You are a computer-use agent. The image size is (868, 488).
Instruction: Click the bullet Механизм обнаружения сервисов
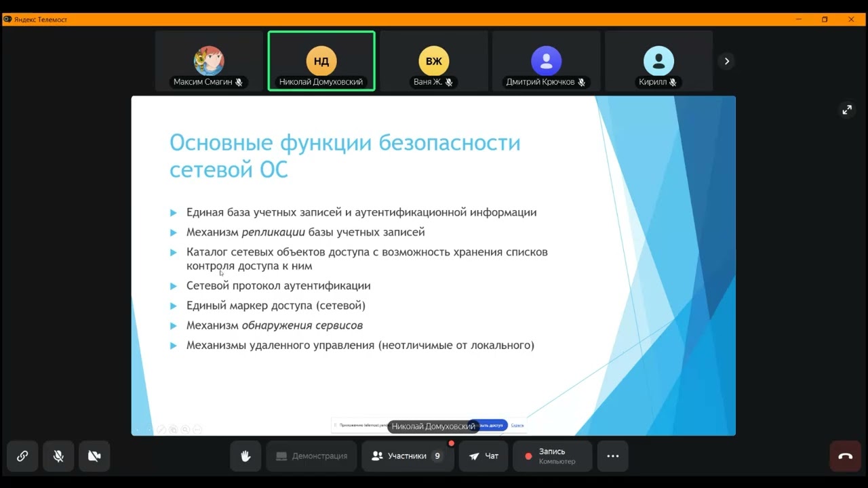(275, 325)
